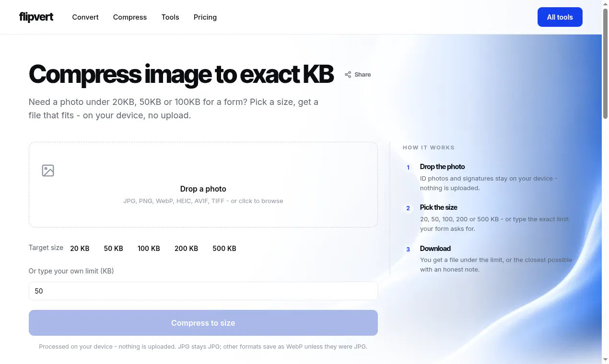609x364 pixels.
Task: Select the 50 KB target size
Action: [x=114, y=249]
